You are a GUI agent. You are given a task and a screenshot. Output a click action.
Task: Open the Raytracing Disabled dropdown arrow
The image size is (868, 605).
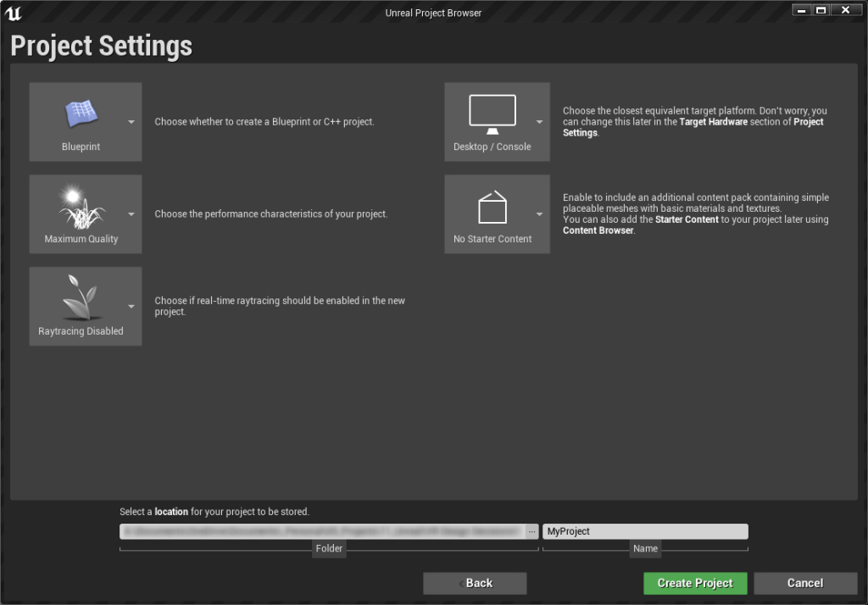pyautogui.click(x=131, y=307)
